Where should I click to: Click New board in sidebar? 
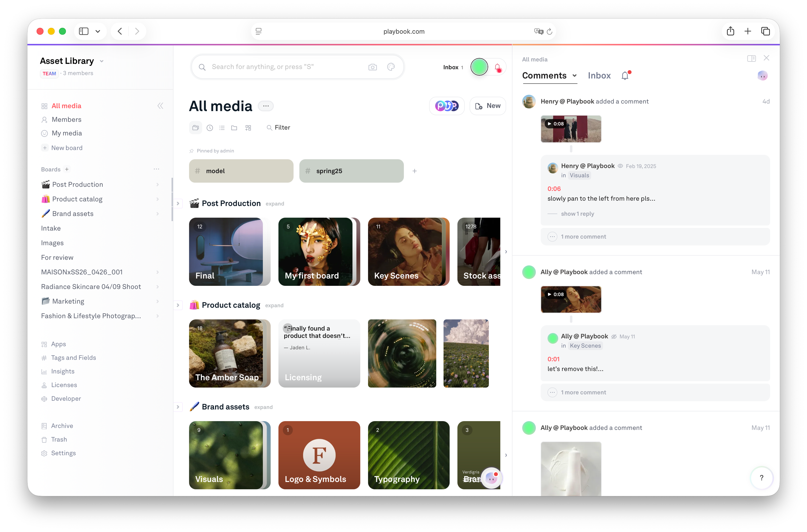pyautogui.click(x=67, y=148)
